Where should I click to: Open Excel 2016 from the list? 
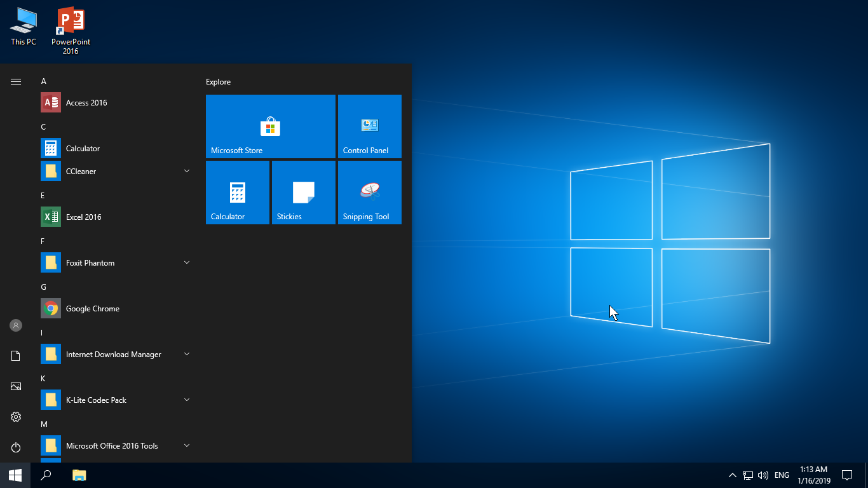pos(116,217)
